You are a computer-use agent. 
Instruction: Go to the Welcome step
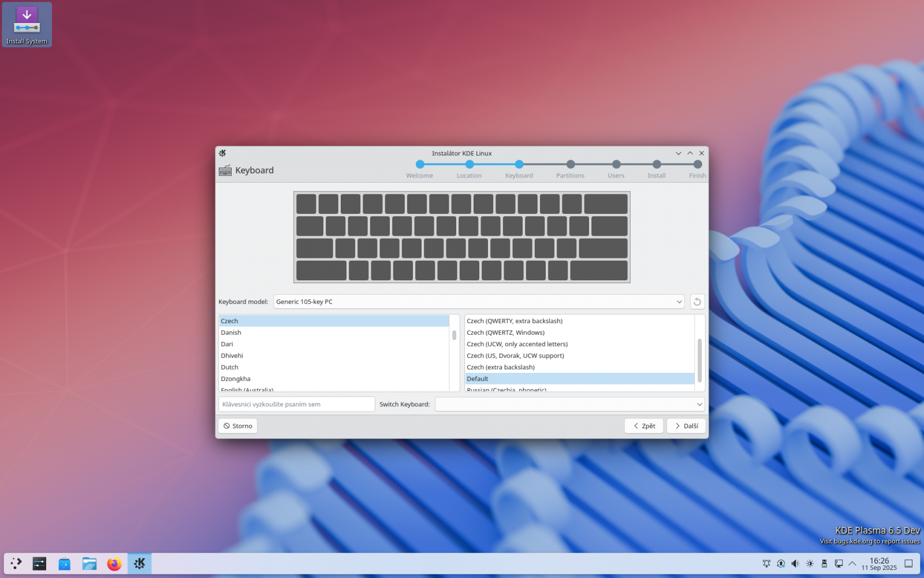coord(419,169)
